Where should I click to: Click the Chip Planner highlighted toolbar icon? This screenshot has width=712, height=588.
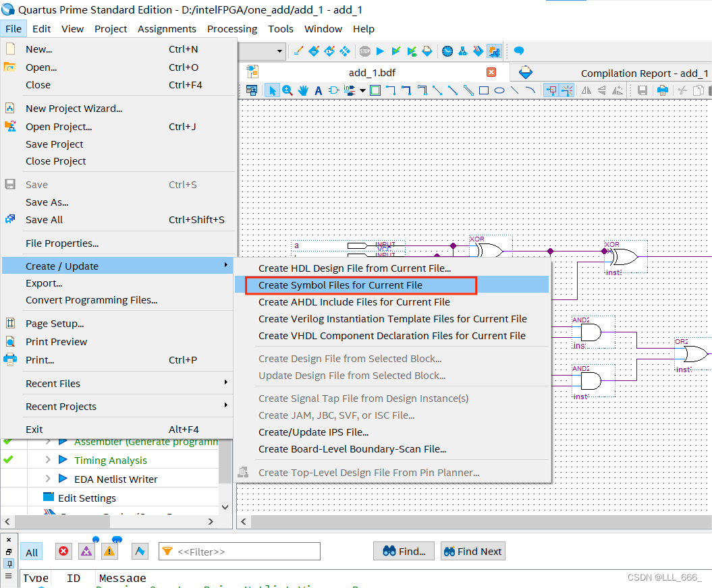click(493, 51)
